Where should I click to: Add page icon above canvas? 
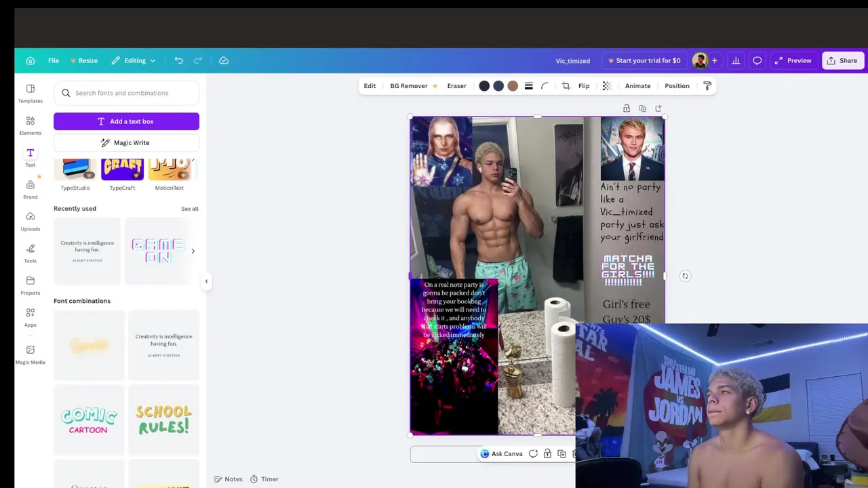tap(658, 108)
